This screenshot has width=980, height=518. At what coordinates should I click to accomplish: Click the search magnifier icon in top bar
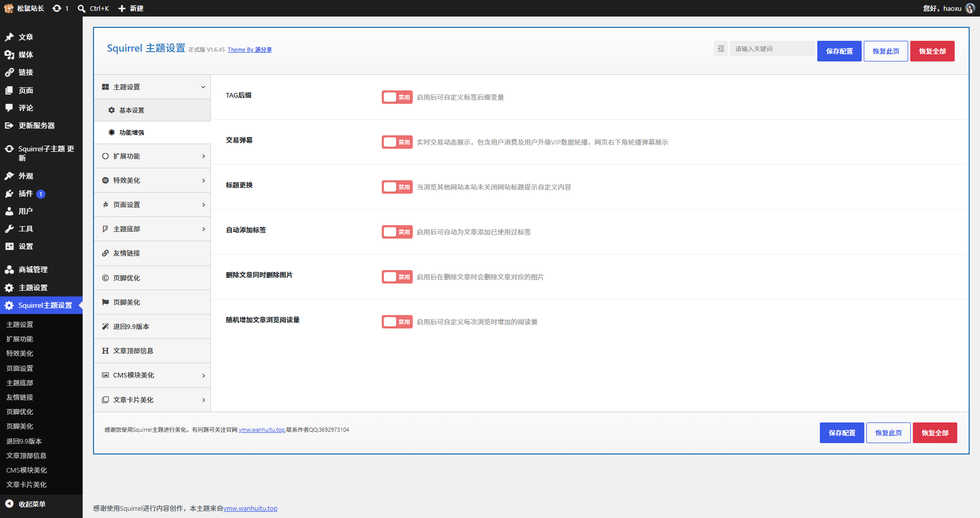pyautogui.click(x=82, y=8)
